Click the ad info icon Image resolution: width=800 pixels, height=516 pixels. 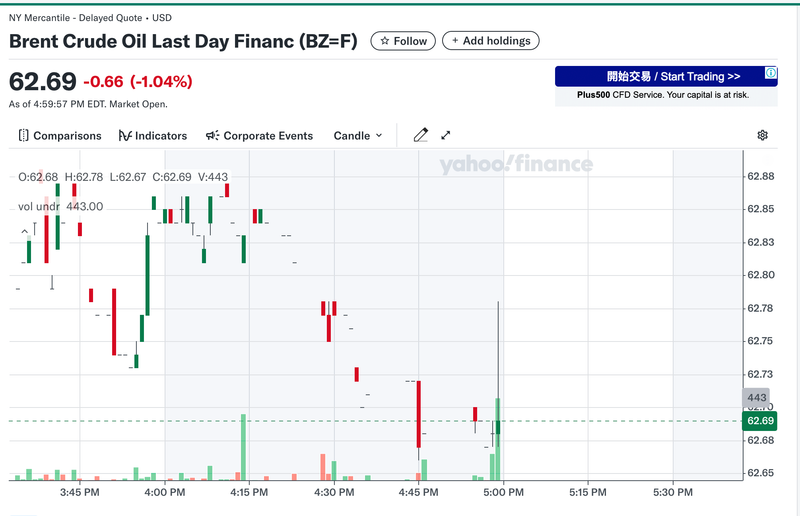click(x=770, y=73)
